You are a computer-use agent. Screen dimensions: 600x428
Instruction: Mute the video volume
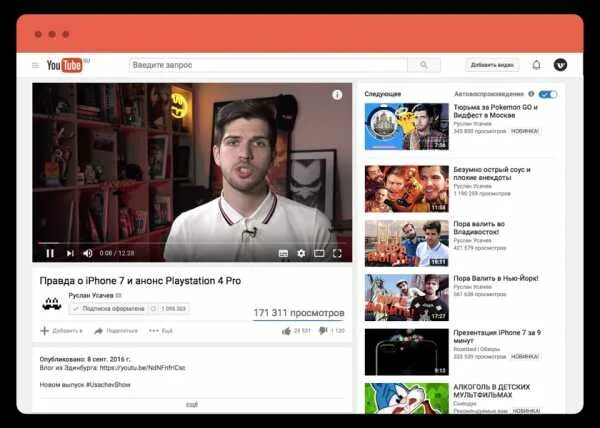pyautogui.click(x=88, y=253)
